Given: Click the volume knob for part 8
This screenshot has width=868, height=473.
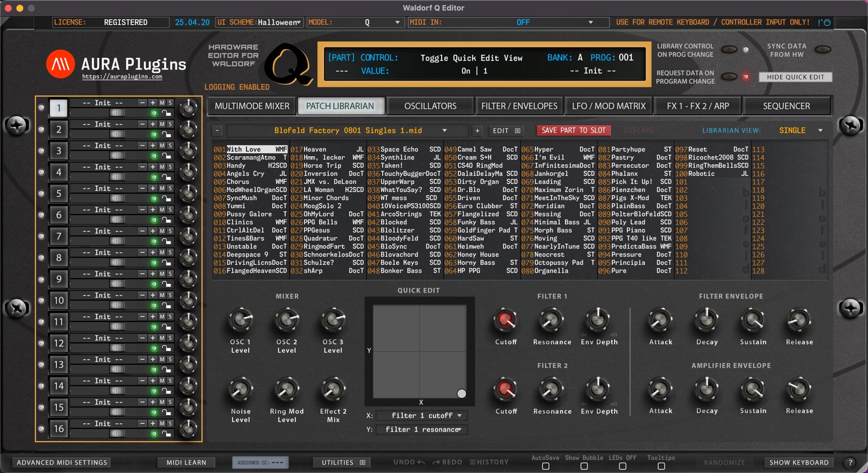Looking at the screenshot, I should click(x=188, y=257).
